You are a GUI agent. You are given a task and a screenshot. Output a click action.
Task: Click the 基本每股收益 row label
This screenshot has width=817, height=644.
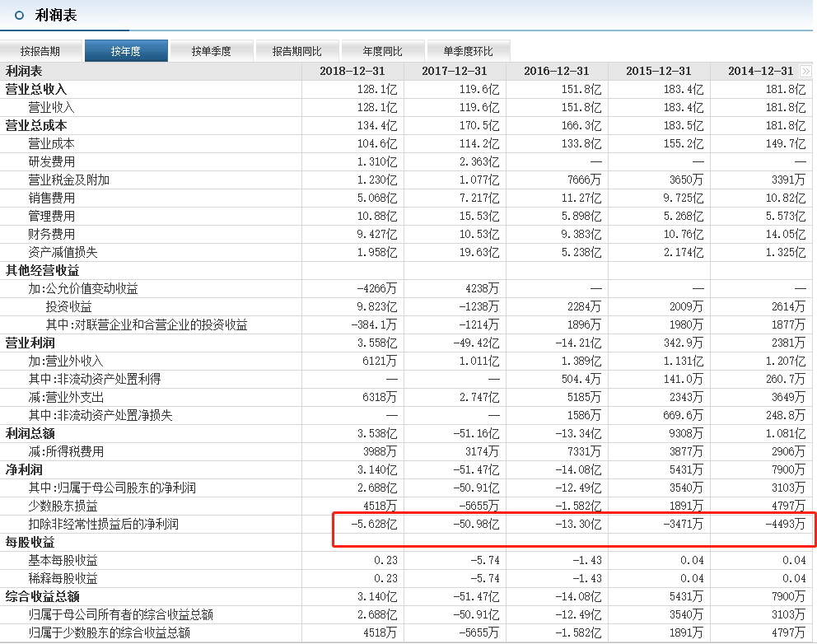[x=63, y=560]
